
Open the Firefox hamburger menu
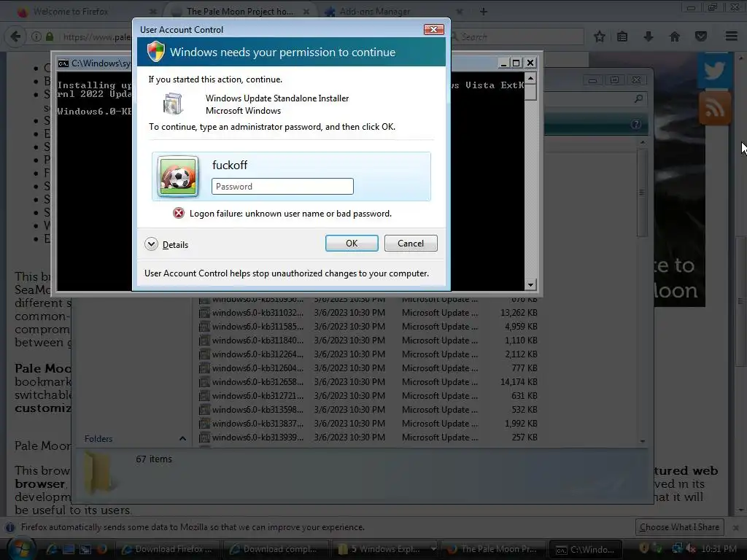[732, 36]
